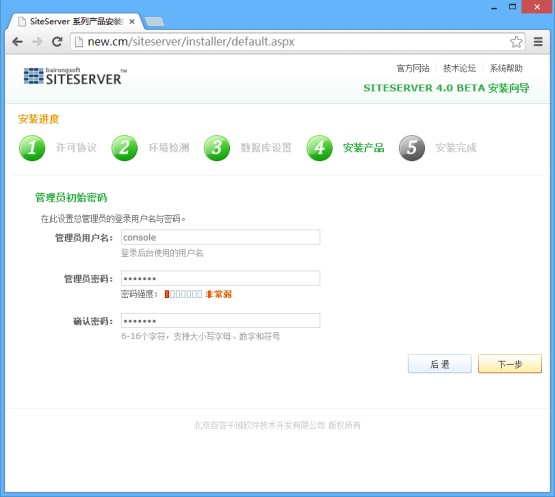Click the 后退 button
This screenshot has width=555, height=497.
440,364
